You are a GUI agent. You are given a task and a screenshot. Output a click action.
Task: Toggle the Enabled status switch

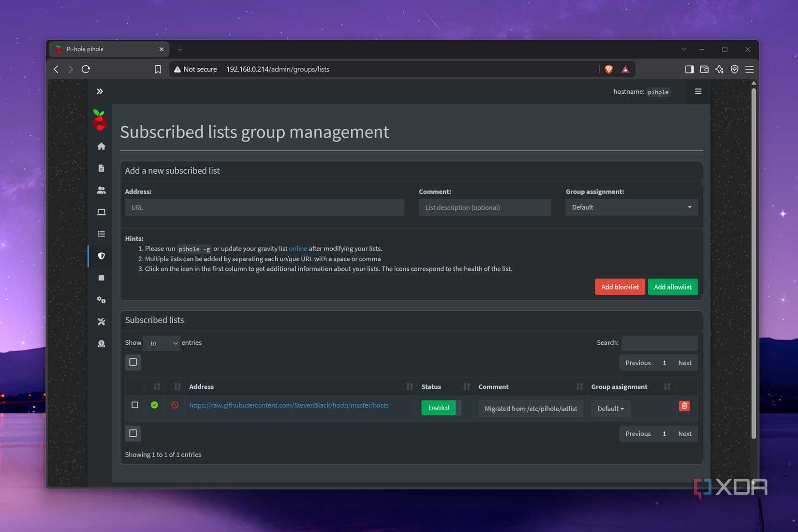(x=441, y=408)
